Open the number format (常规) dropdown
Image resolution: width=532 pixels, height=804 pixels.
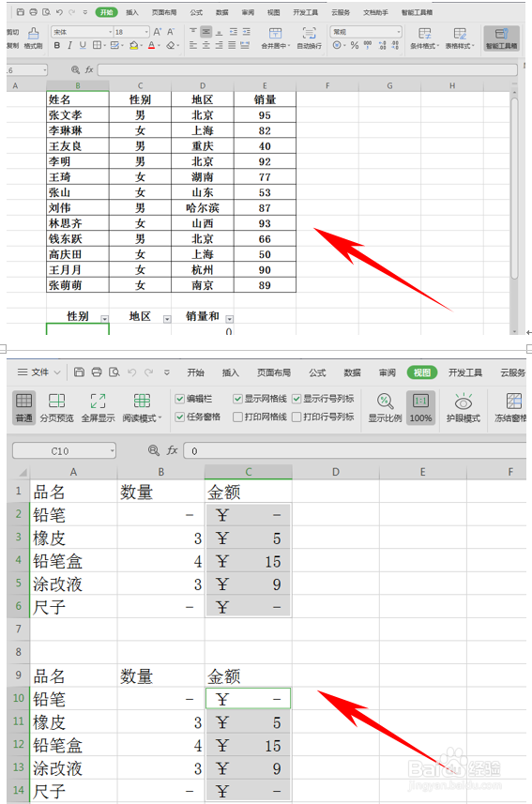coord(398,32)
